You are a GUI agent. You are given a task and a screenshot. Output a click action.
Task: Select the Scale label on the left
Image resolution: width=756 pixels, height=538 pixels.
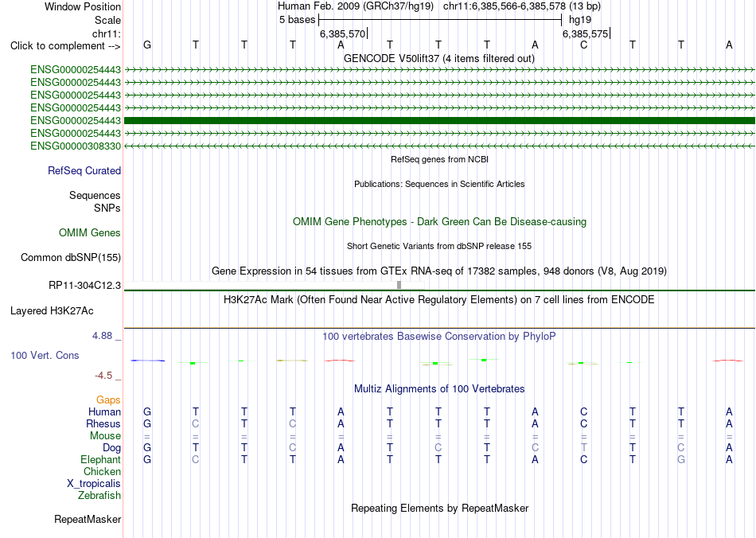[107, 20]
